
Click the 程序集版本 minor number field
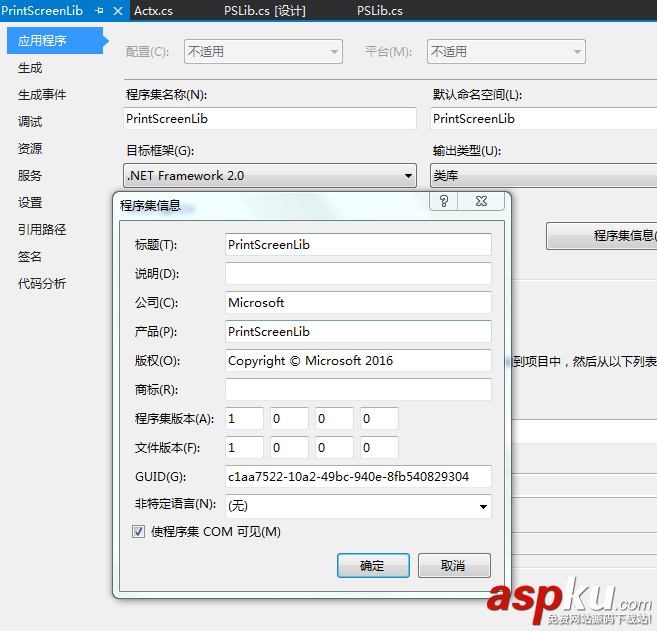pyautogui.click(x=290, y=419)
